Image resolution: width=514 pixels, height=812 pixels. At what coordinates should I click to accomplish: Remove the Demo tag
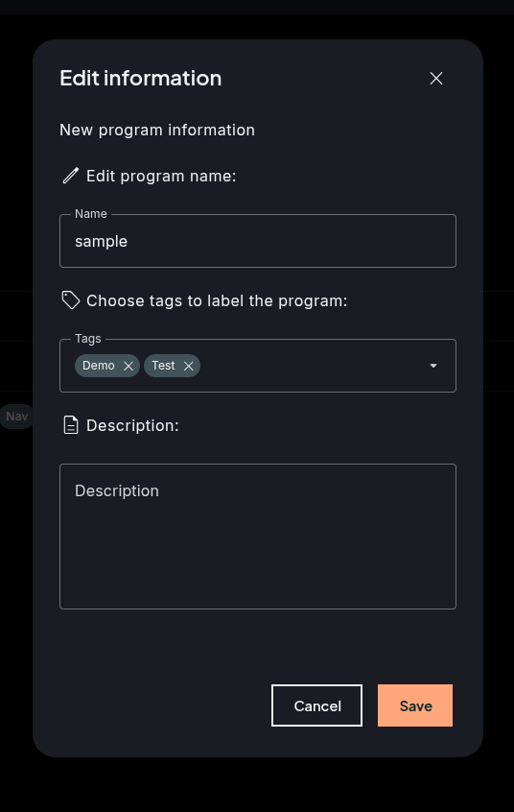[128, 366]
